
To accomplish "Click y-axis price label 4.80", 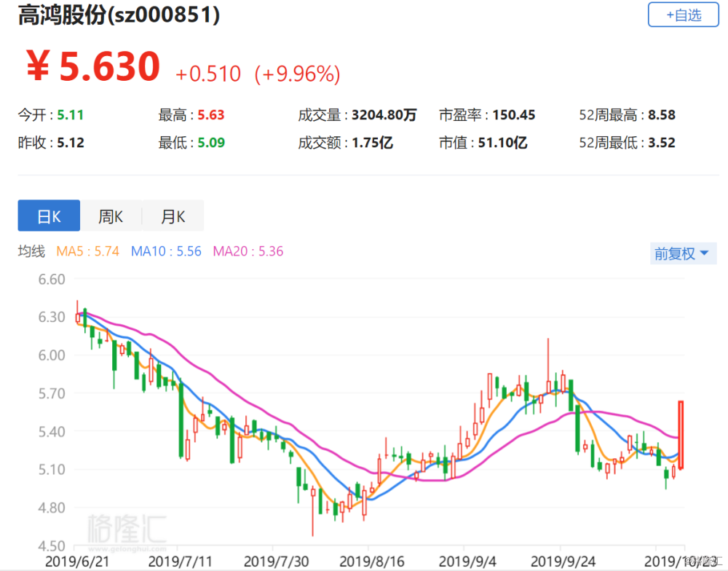I will point(52,508).
